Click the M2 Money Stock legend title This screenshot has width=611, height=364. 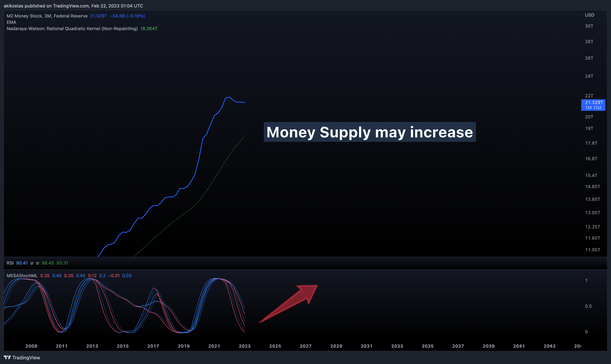(47, 16)
